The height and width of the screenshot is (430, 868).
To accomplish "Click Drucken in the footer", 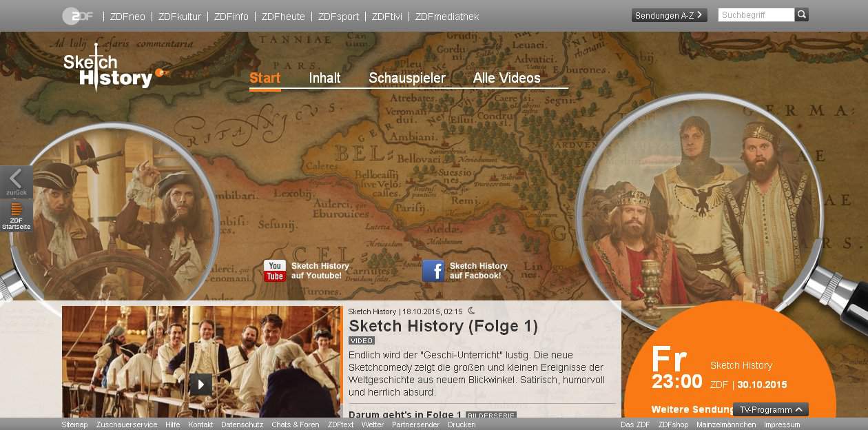I will (x=462, y=424).
